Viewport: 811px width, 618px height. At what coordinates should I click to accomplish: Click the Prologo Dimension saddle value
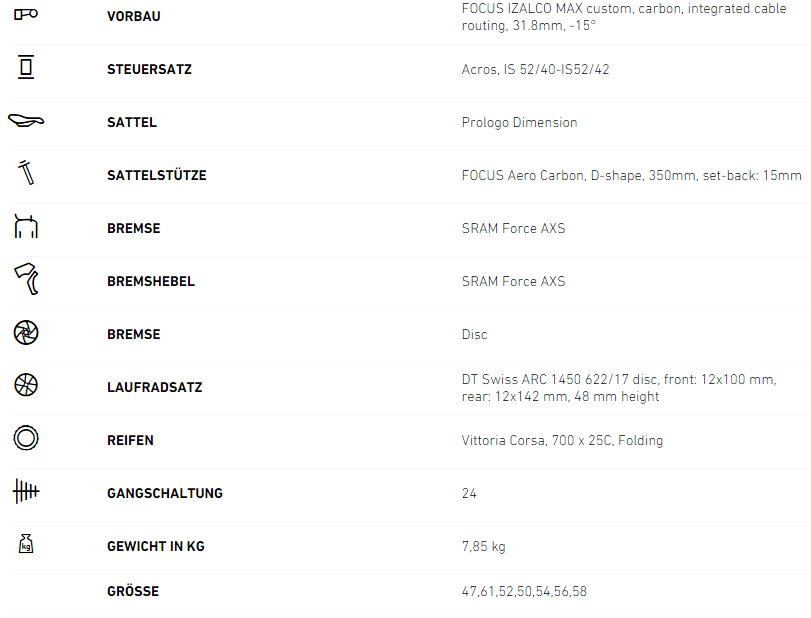(x=519, y=122)
